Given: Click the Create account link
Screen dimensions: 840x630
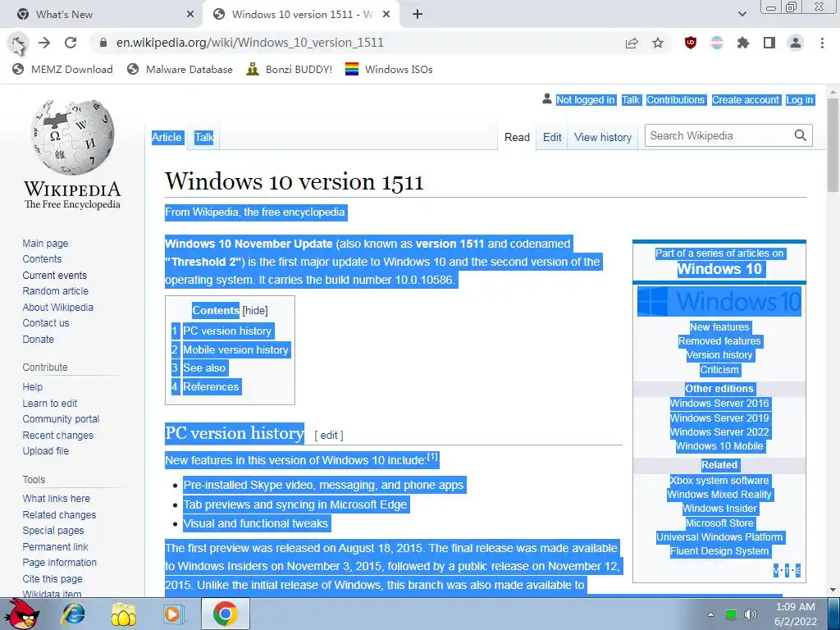Looking at the screenshot, I should [x=745, y=99].
